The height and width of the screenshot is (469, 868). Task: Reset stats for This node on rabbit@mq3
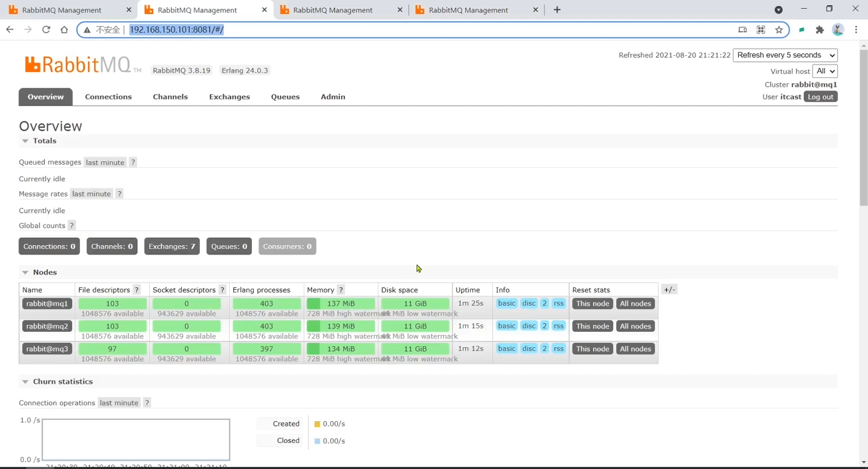[x=592, y=349]
